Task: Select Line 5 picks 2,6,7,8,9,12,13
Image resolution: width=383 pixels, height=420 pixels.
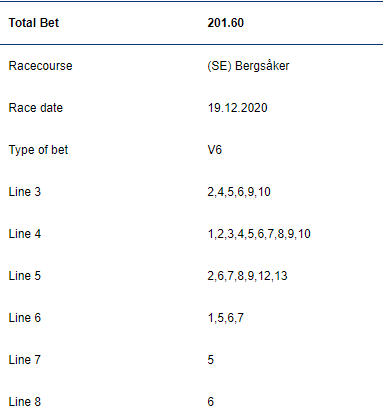Action: (247, 276)
